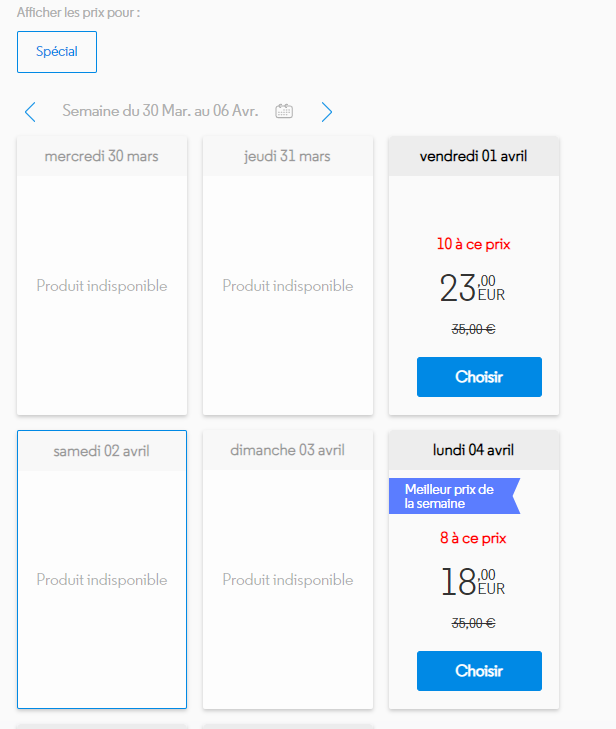Viewport: 616px width, 729px height.
Task: Click the 18,00 EUR price
Action: (x=473, y=581)
